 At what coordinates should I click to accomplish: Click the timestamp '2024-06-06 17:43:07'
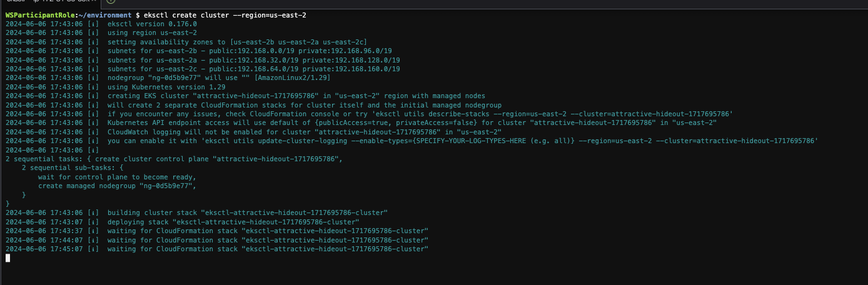(x=44, y=222)
